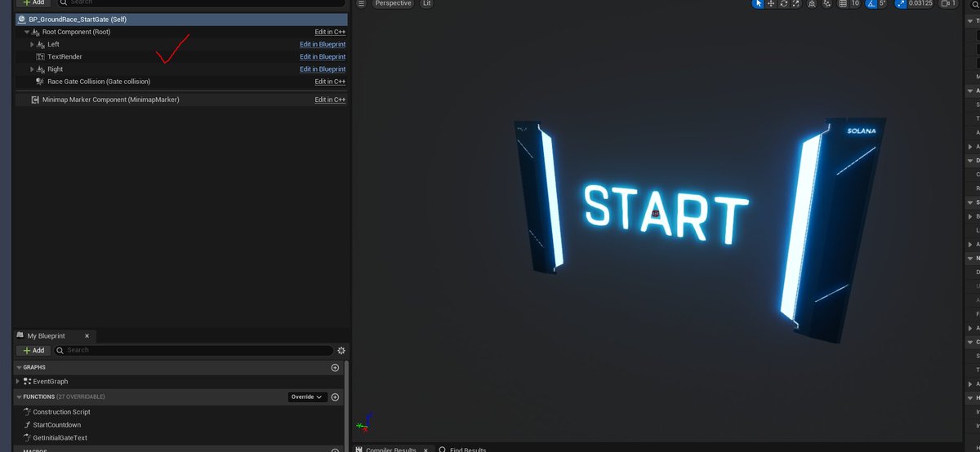Toggle grid snapping in viewport toolbar
This screenshot has width=980, height=452.
843,3
